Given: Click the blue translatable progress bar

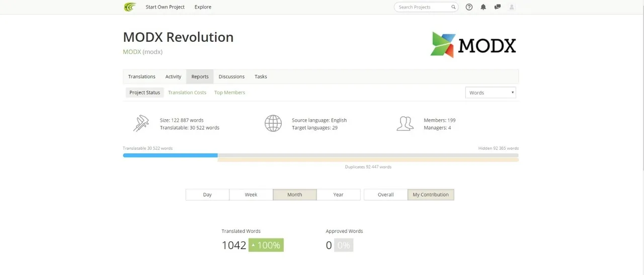Looking at the screenshot, I should pos(170,155).
